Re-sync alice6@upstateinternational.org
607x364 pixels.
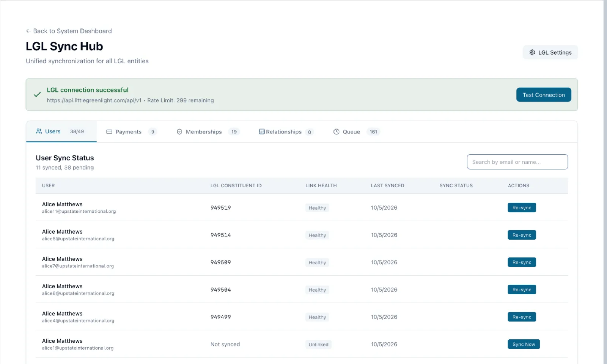pyautogui.click(x=522, y=289)
